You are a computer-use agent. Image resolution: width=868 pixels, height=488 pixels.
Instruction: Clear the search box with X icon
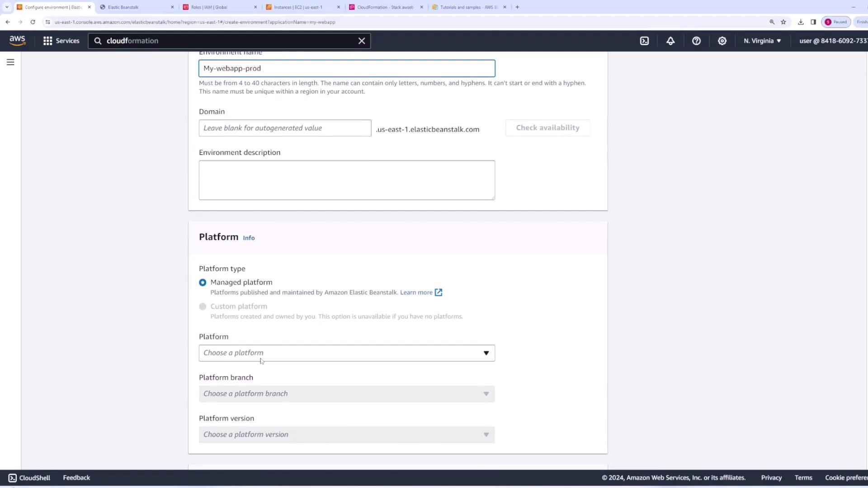362,41
